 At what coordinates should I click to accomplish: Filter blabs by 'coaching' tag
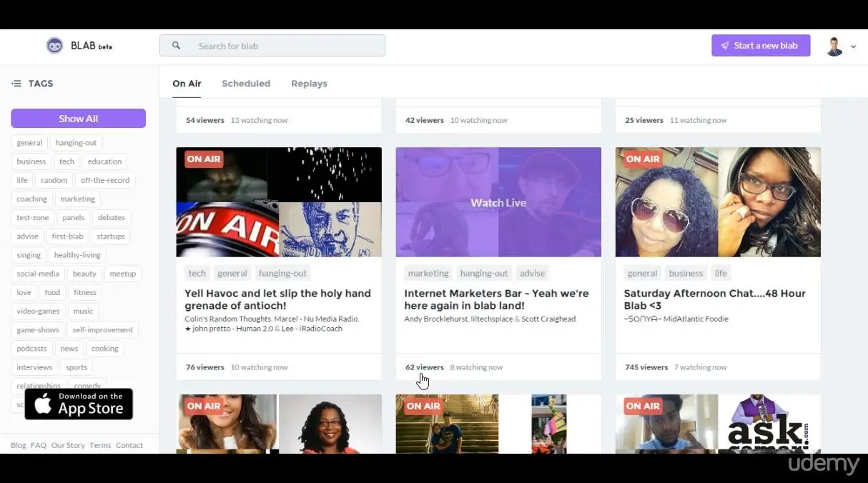point(31,199)
